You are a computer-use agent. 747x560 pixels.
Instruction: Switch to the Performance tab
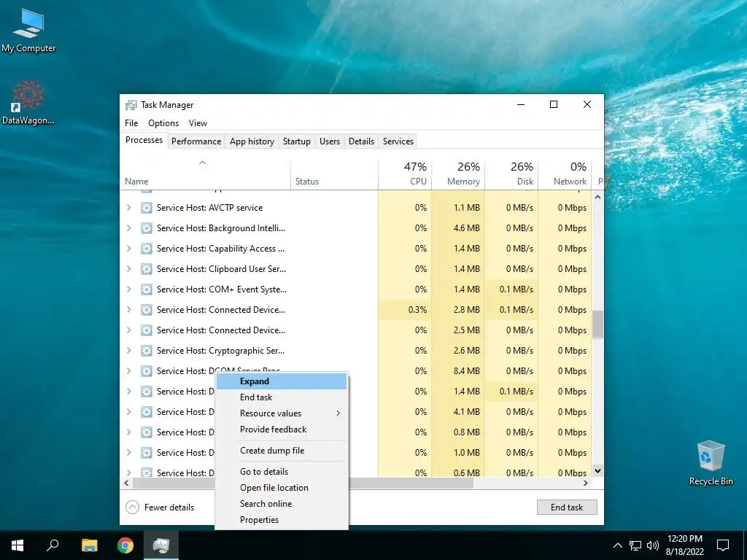[x=196, y=141]
